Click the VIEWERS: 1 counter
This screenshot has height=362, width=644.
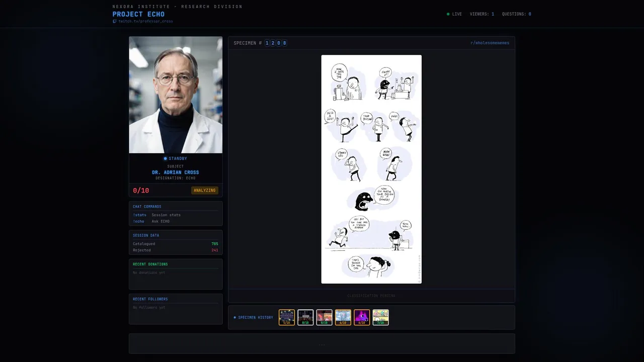(x=482, y=14)
